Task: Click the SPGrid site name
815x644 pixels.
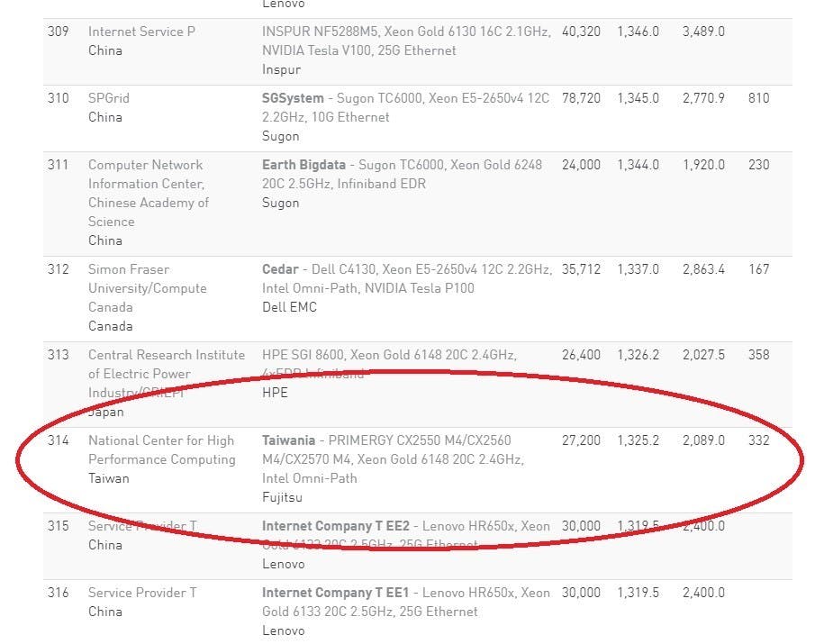Action: point(109,97)
